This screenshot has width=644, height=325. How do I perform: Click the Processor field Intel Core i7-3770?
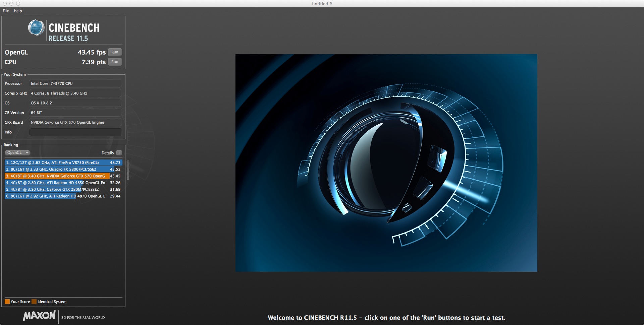click(x=75, y=83)
